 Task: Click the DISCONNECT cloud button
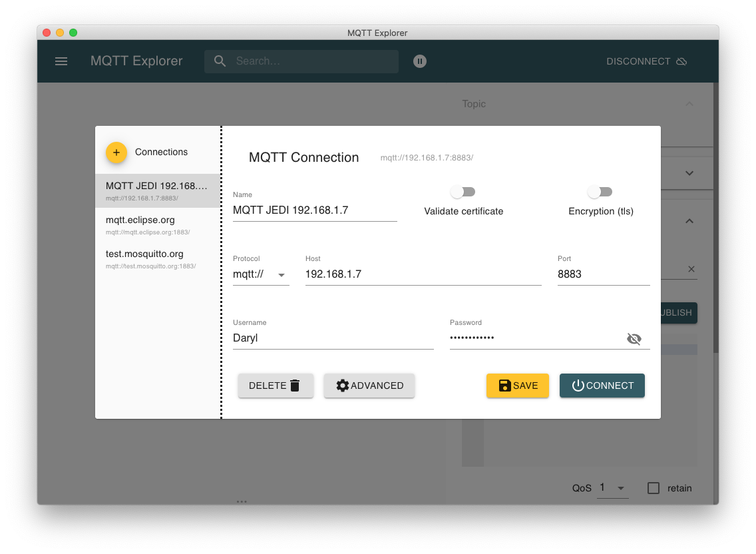pos(646,61)
